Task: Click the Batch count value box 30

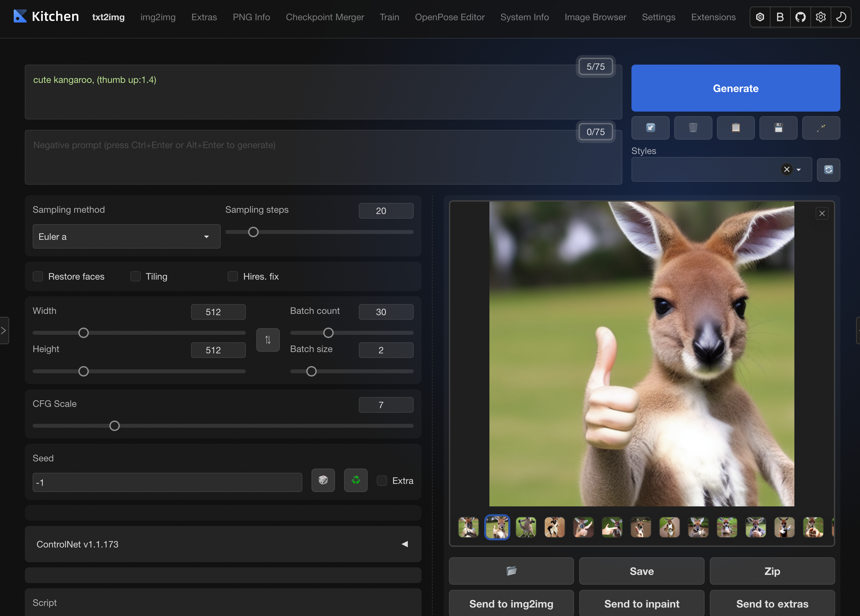Action: pos(386,312)
